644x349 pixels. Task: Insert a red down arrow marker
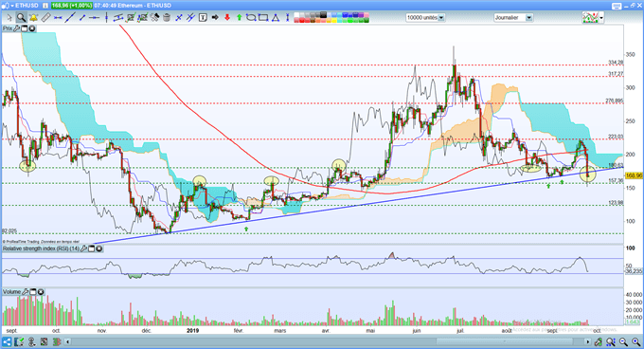point(227,18)
